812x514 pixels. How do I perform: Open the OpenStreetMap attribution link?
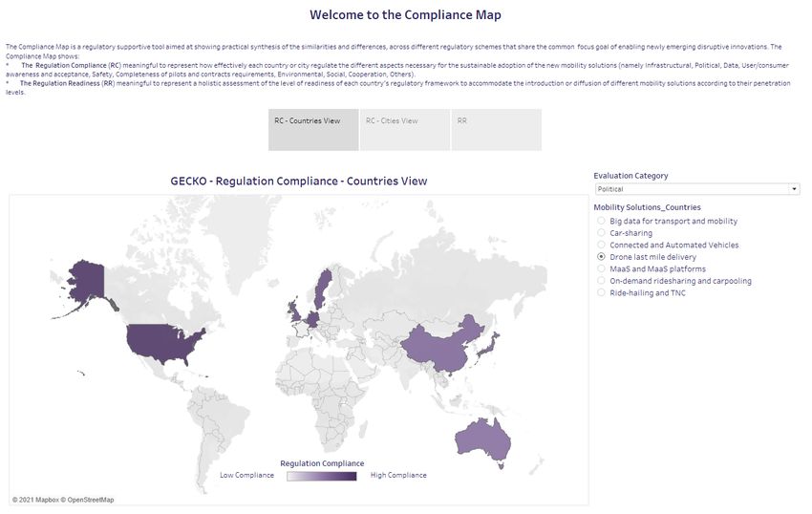tap(91, 500)
